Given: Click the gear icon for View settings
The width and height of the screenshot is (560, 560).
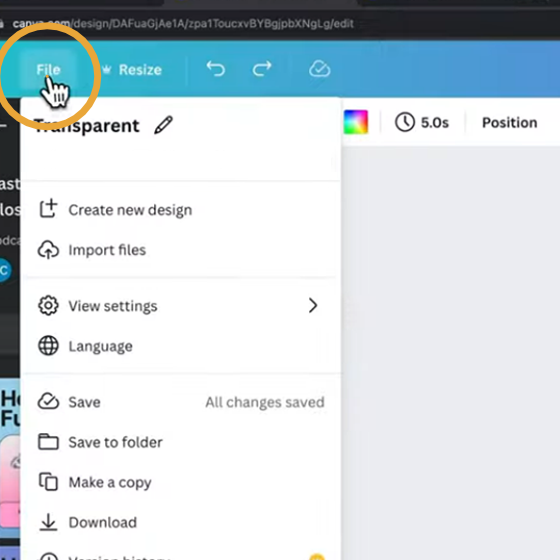Looking at the screenshot, I should 48,306.
